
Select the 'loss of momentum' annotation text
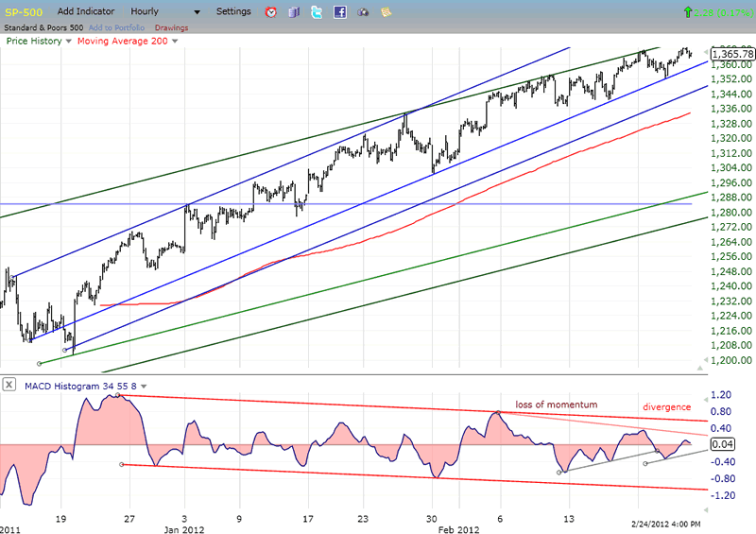pyautogui.click(x=556, y=405)
